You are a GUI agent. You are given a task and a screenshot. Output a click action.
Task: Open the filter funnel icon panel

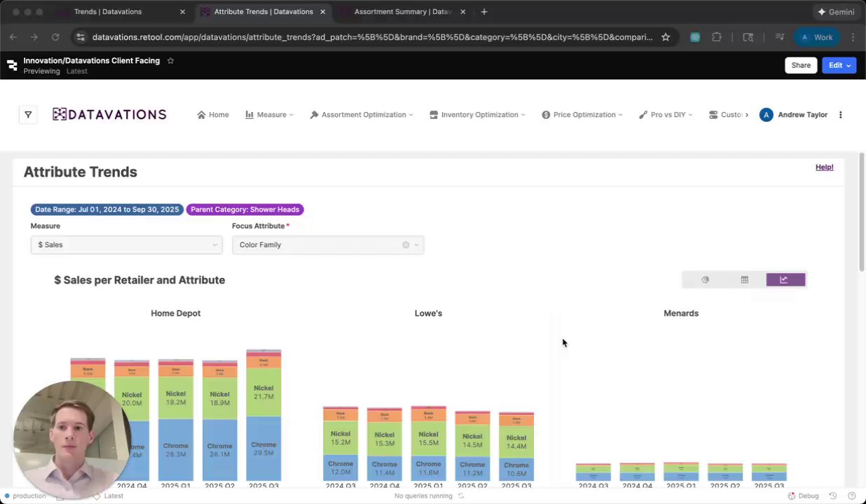pyautogui.click(x=28, y=115)
